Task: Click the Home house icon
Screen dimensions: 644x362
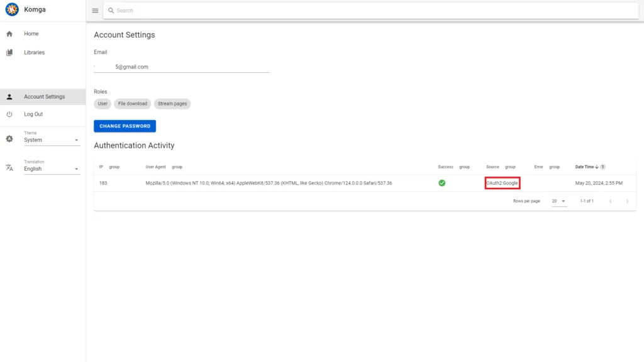Action: (x=9, y=34)
